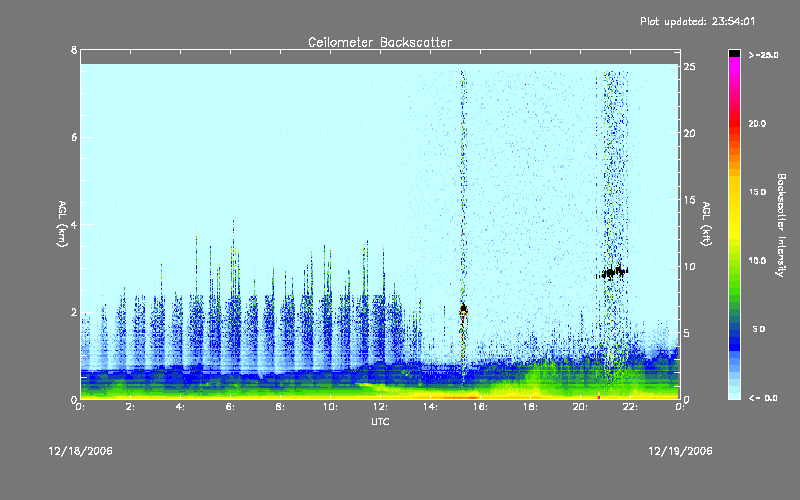Click the 25 kft tick label

click(690, 67)
